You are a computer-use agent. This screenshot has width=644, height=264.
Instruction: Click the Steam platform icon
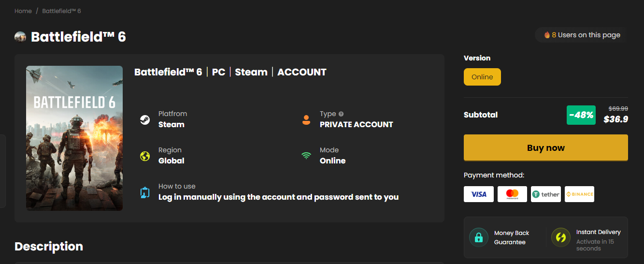click(x=144, y=120)
